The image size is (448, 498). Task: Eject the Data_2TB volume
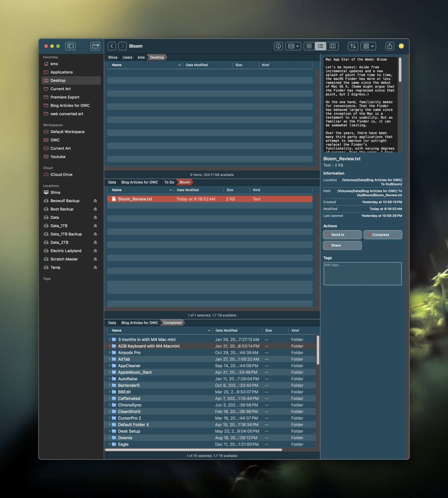[x=95, y=243]
